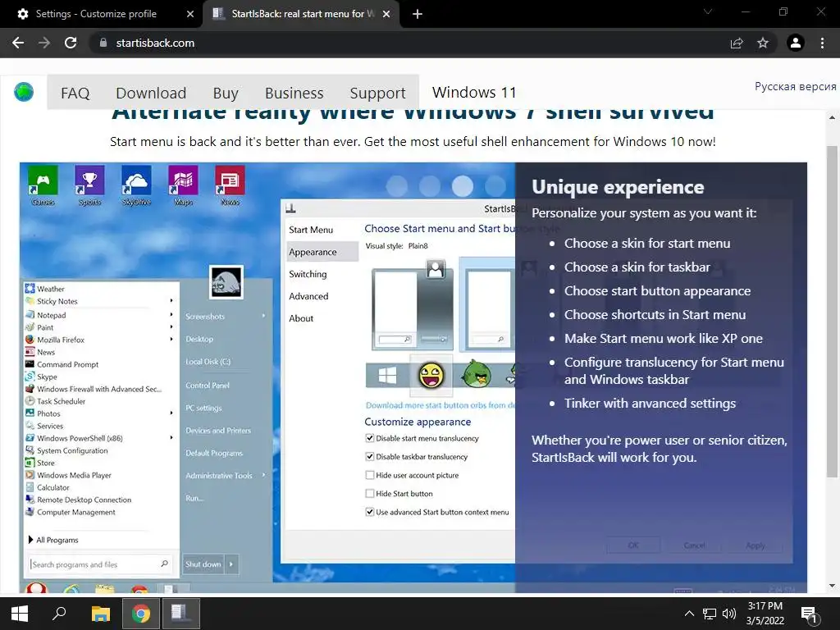Screen dimensions: 840x630
Task: Open the Buy menu item
Action: pos(226,93)
